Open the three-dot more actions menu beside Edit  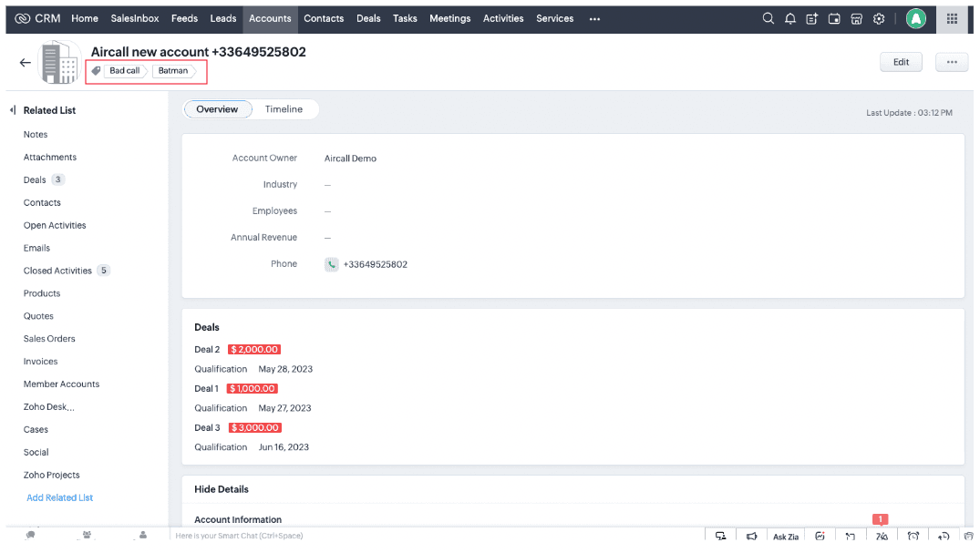(952, 62)
